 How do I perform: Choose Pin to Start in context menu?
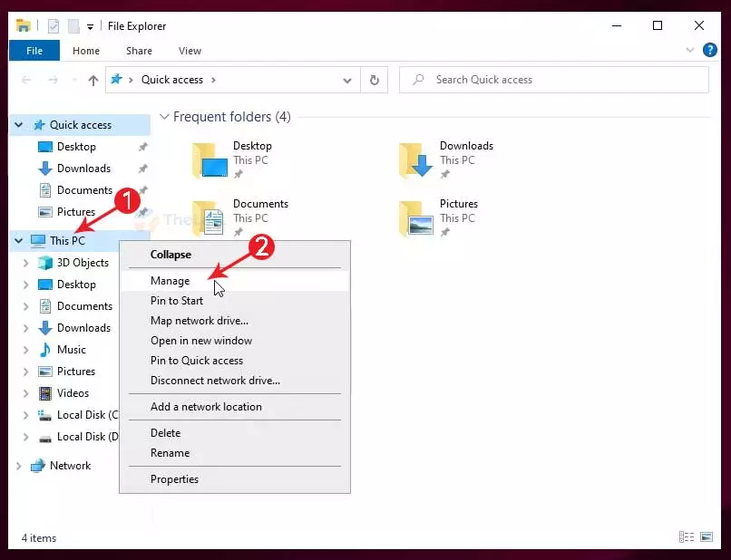click(x=235, y=301)
